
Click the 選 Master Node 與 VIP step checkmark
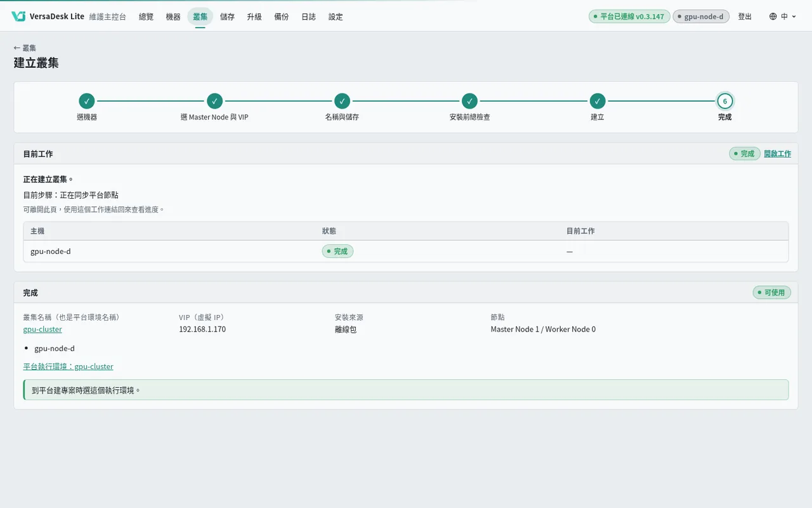coord(214,101)
